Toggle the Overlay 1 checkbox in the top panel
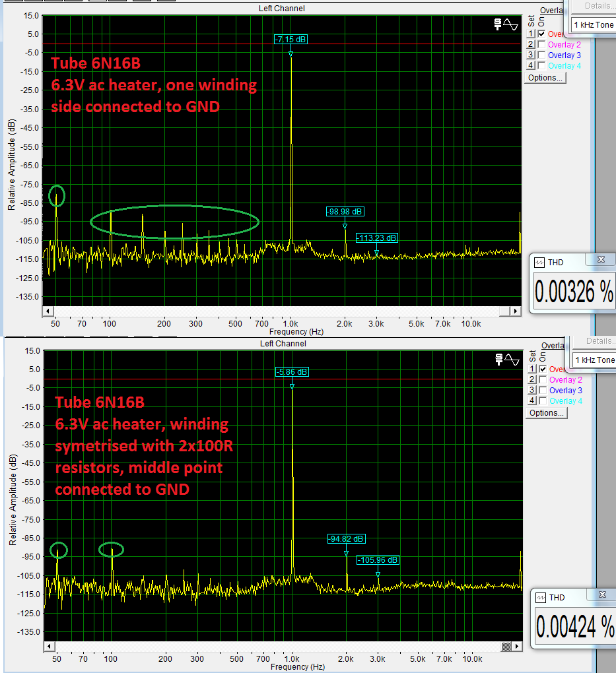The height and width of the screenshot is (673, 616). (x=541, y=34)
